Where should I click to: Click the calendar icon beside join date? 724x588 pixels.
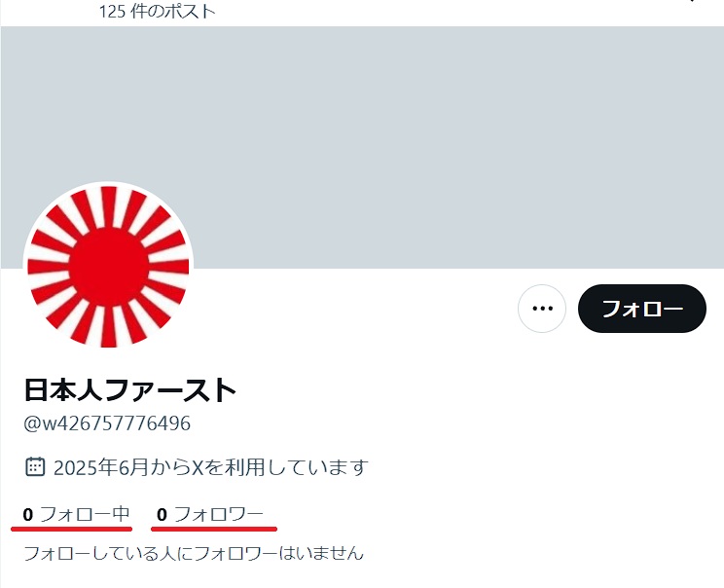(x=35, y=466)
